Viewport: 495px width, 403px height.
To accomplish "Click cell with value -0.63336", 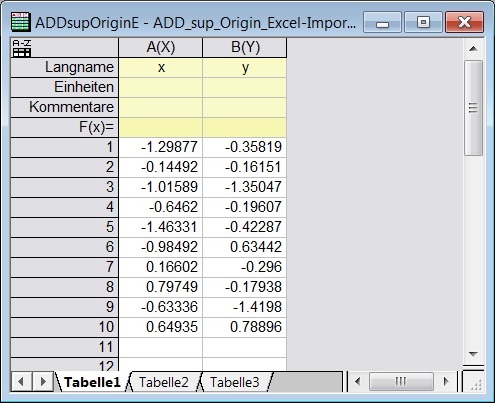I will pyautogui.click(x=161, y=307).
